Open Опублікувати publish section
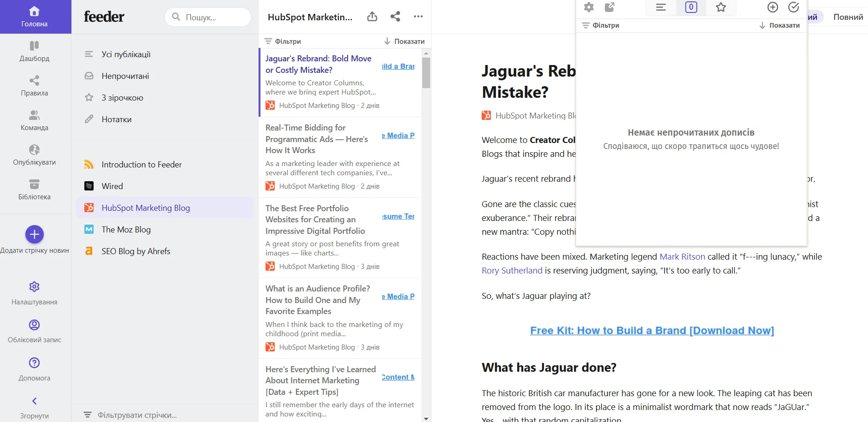868x422 pixels. [35, 155]
